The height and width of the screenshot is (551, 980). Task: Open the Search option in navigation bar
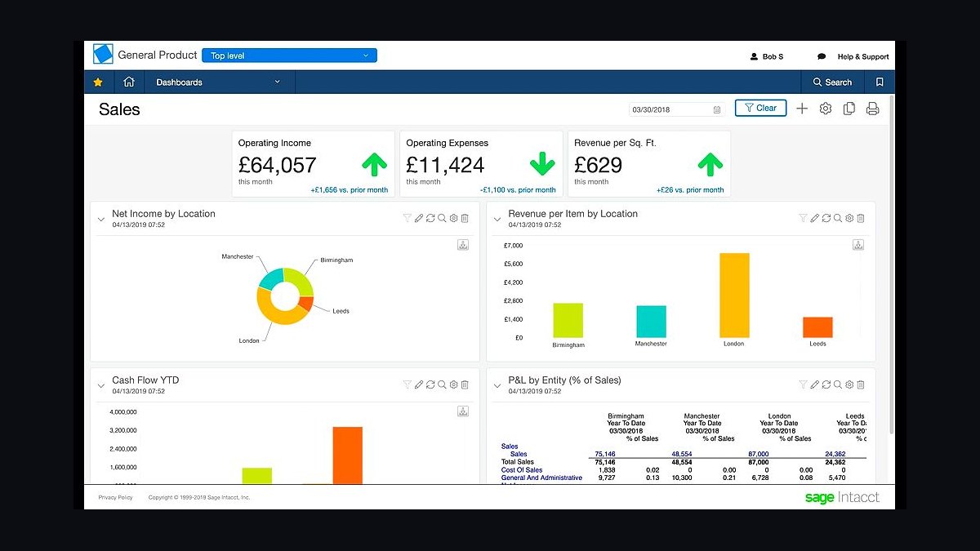pyautogui.click(x=832, y=82)
